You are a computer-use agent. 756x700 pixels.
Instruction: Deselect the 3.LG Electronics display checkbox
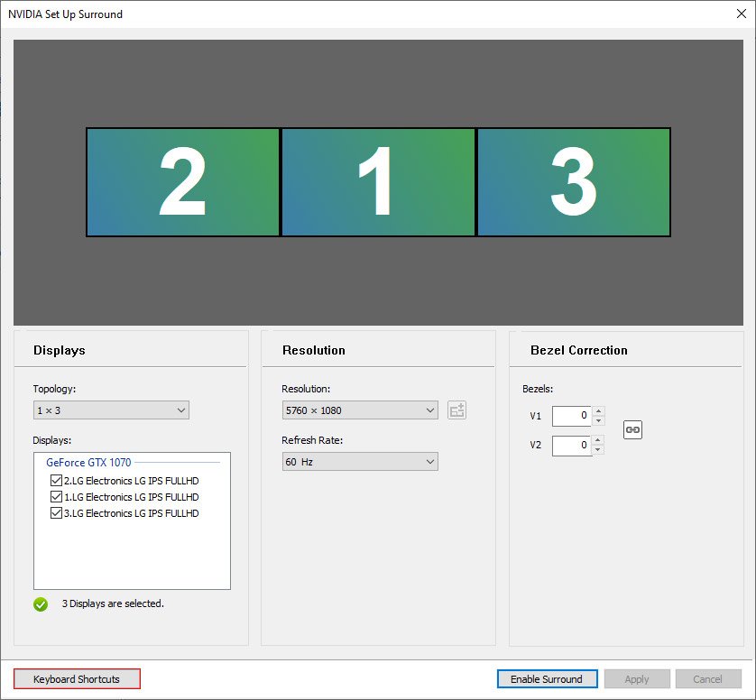(57, 513)
